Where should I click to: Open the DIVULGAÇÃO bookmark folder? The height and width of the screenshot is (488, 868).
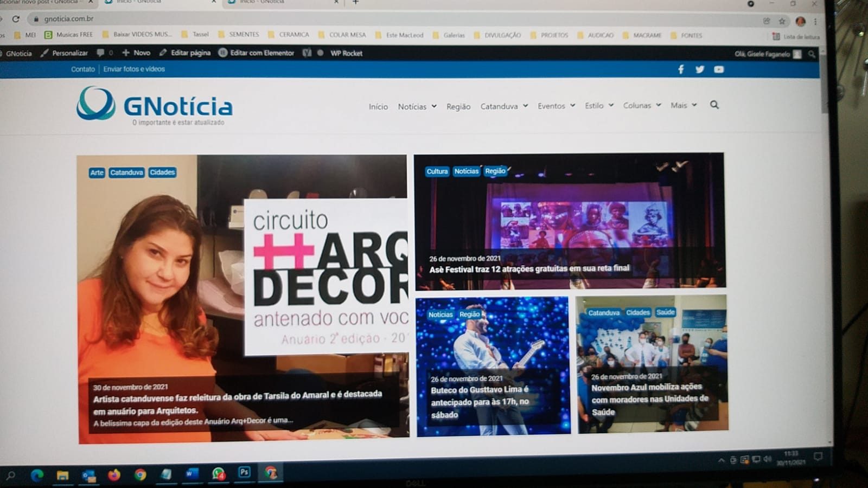(x=497, y=35)
